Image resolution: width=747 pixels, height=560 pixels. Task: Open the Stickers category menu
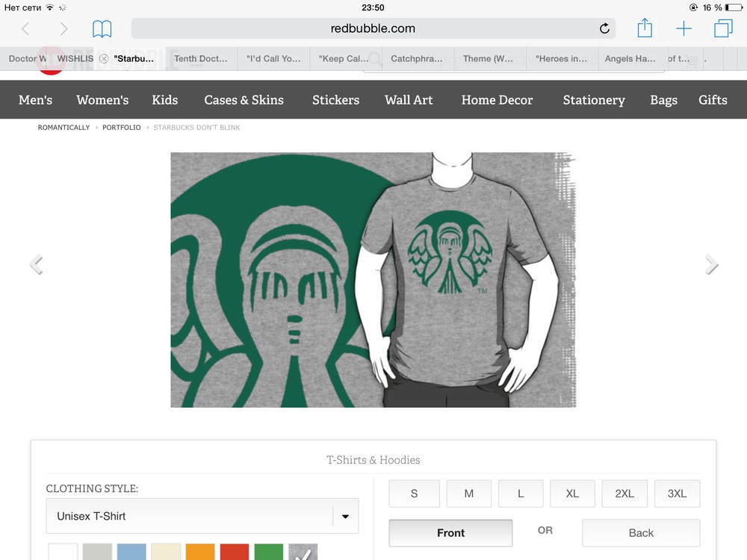click(336, 100)
